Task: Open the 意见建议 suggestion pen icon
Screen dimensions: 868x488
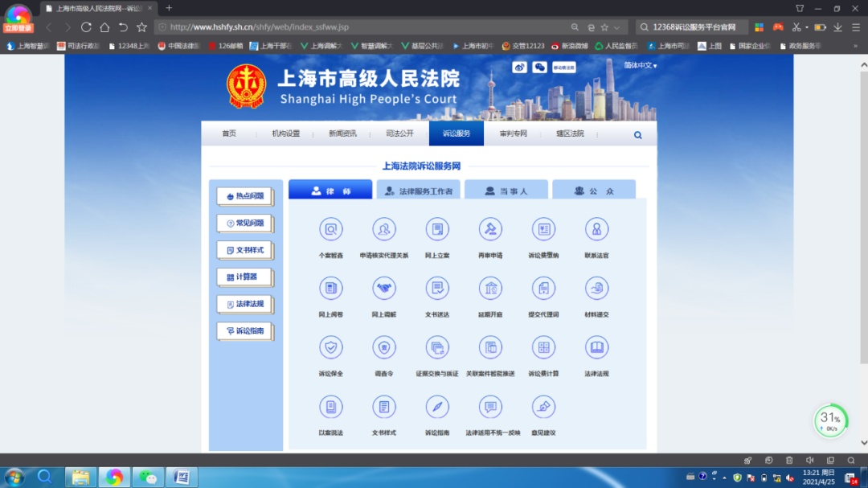Action: (543, 407)
